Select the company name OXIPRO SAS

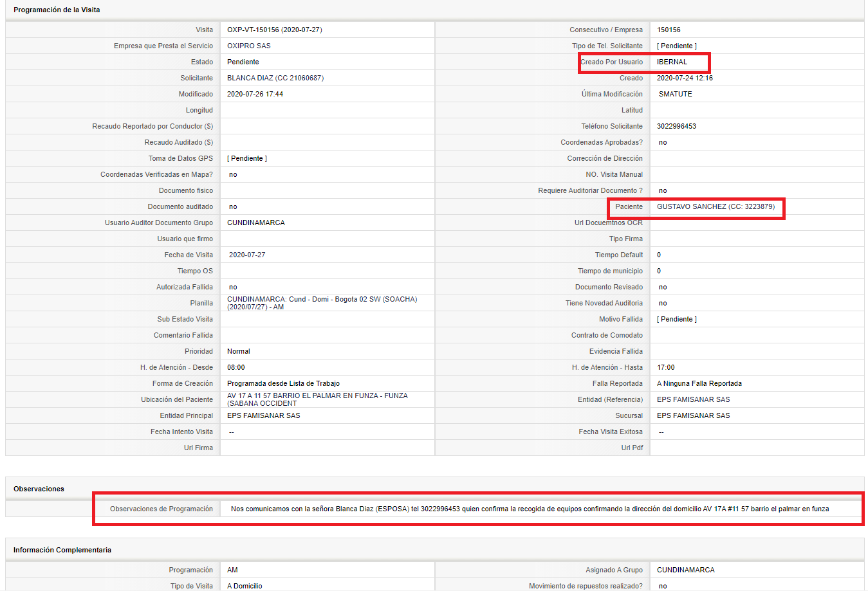tap(249, 46)
